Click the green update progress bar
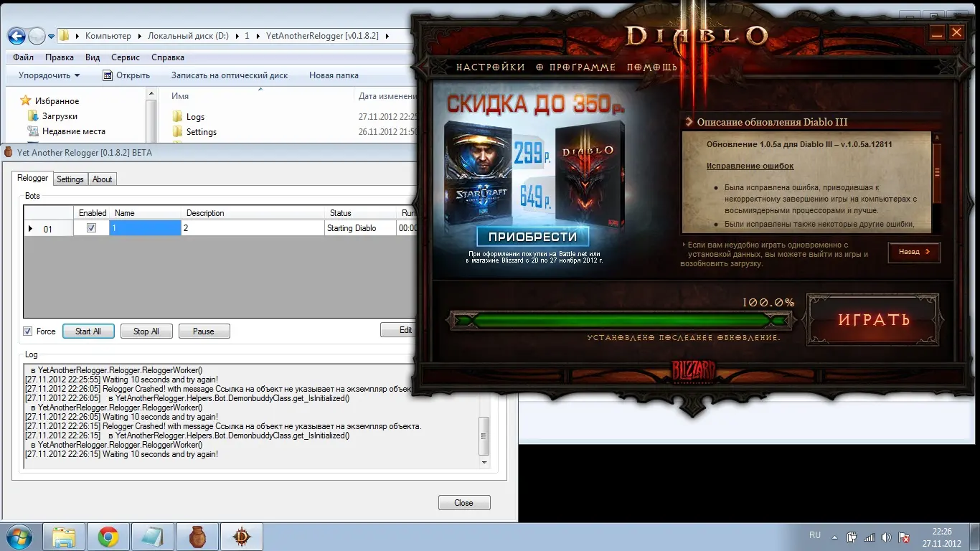Screen dimensions: 980x551 (x=618, y=320)
